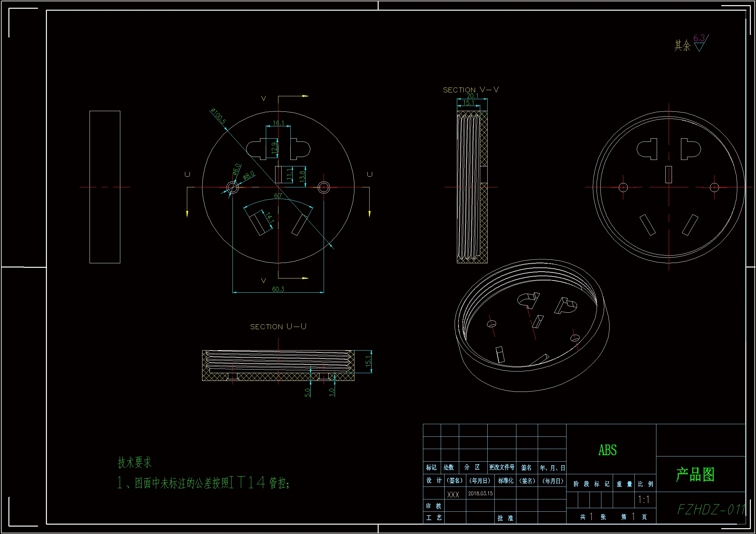Select the SECTION U-U label

(278, 327)
